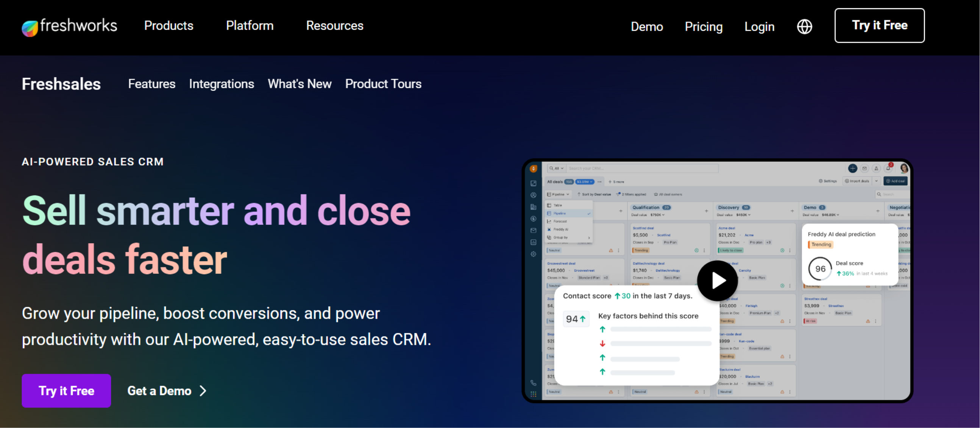Click the Qualification stage header in preview
This screenshot has width=980, height=428.
[x=651, y=208]
